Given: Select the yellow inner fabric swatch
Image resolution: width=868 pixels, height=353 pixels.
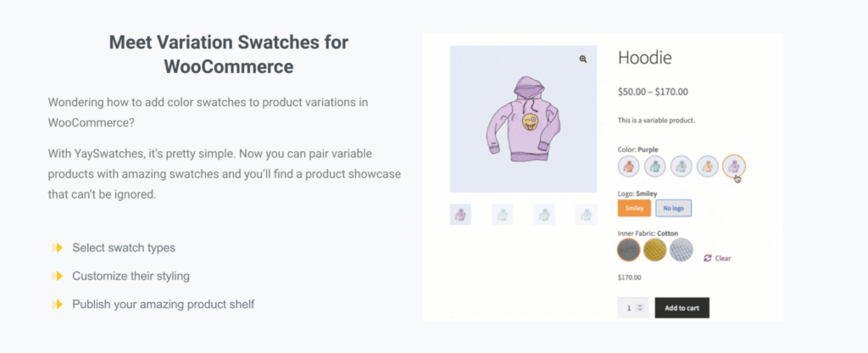Looking at the screenshot, I should [655, 250].
